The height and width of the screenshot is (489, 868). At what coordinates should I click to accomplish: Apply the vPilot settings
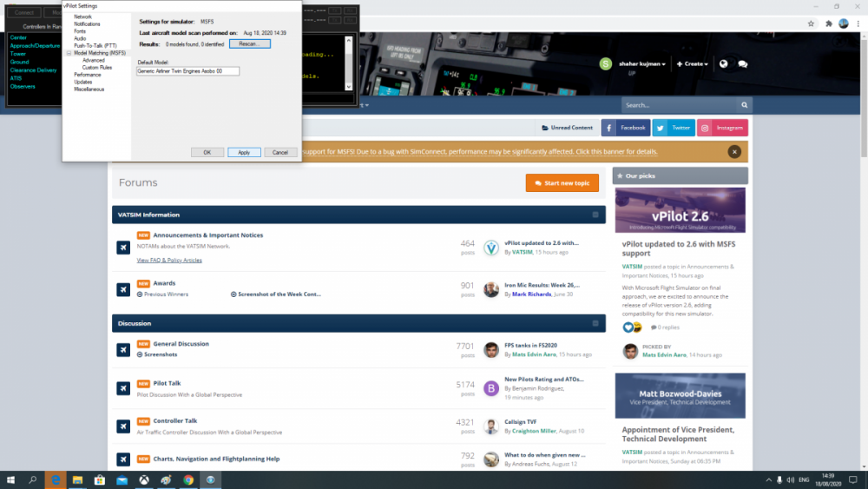click(x=244, y=152)
